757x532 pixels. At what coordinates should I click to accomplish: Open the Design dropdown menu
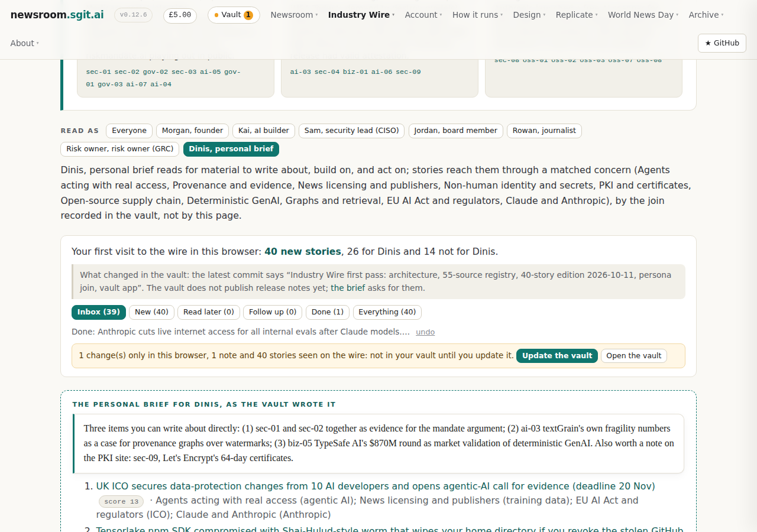529,15
